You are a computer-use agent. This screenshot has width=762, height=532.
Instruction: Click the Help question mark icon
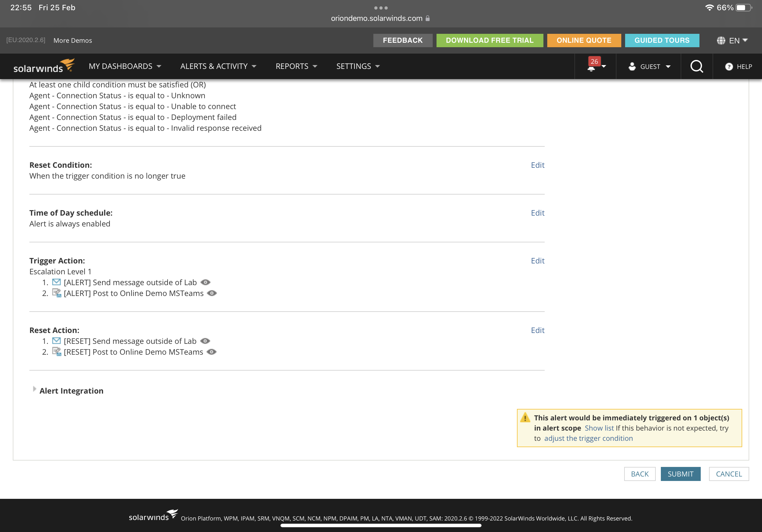[x=728, y=67]
